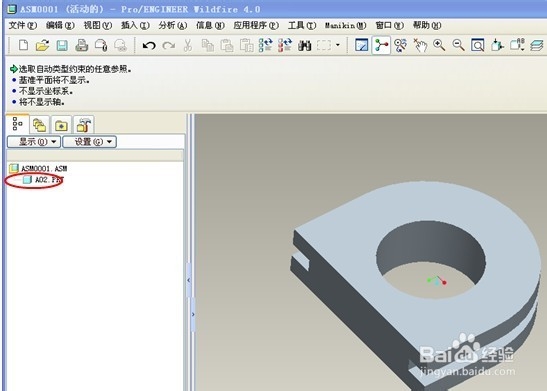Click the New file icon
The height and width of the screenshot is (391, 547).
23,45
